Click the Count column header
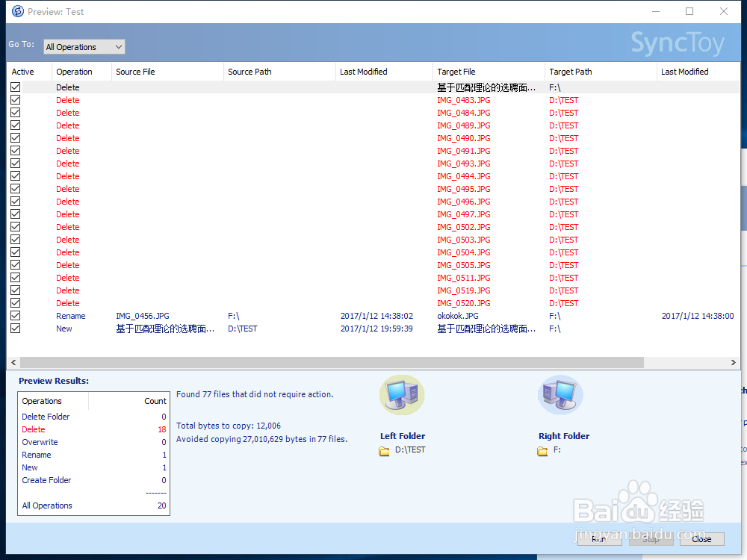Screen dimensions: 747x560 pos(155,401)
